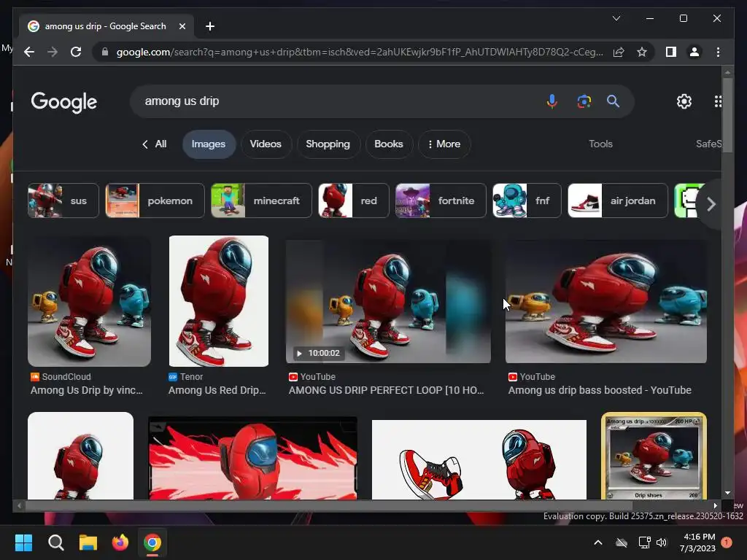Filter images by the 'red' chip
The width and height of the screenshot is (747, 560).
point(354,201)
